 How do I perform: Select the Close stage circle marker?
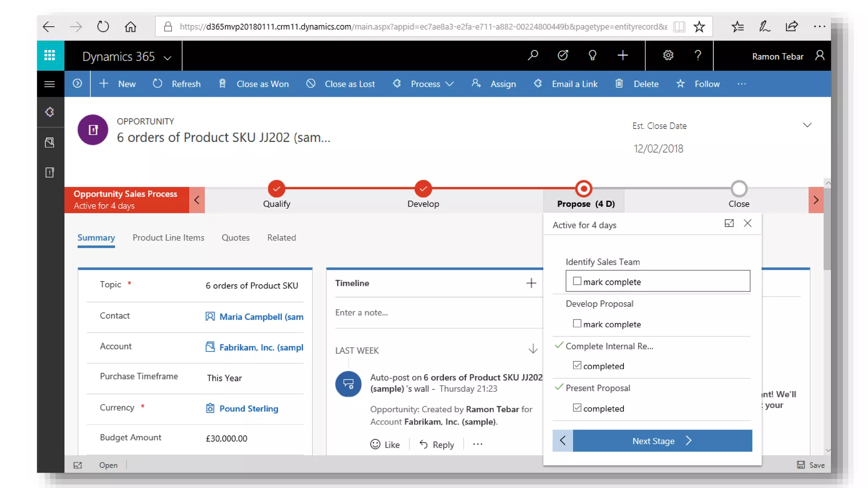click(739, 189)
